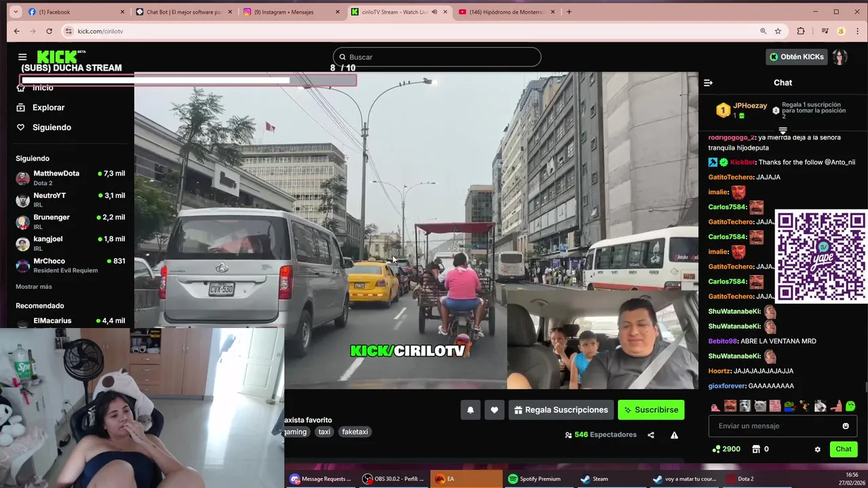Open kangjoel channel in sidebar
The width and height of the screenshot is (868, 488).
coord(71,243)
